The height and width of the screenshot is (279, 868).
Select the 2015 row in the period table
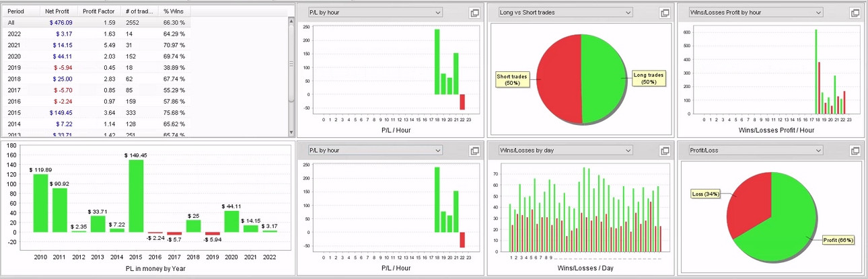[97, 114]
